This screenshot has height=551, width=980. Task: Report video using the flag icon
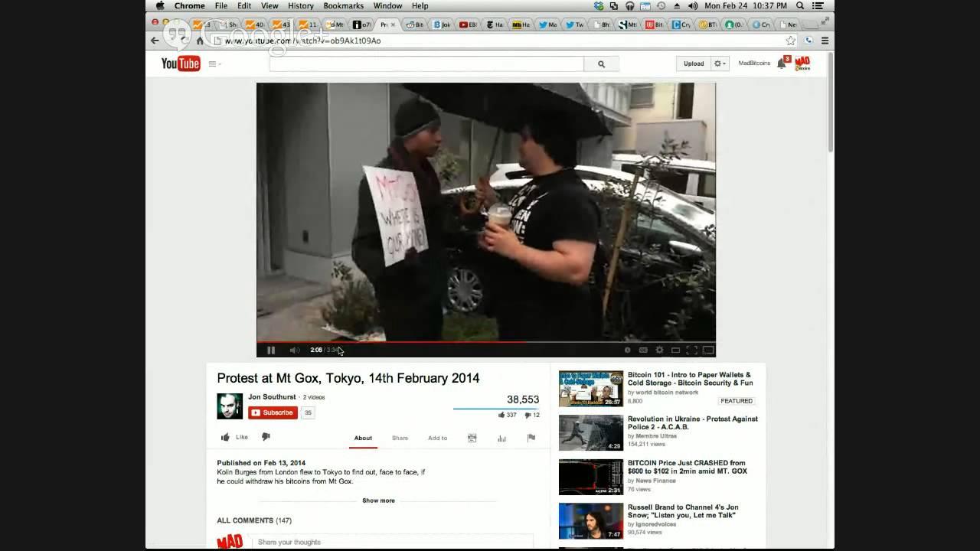(531, 438)
